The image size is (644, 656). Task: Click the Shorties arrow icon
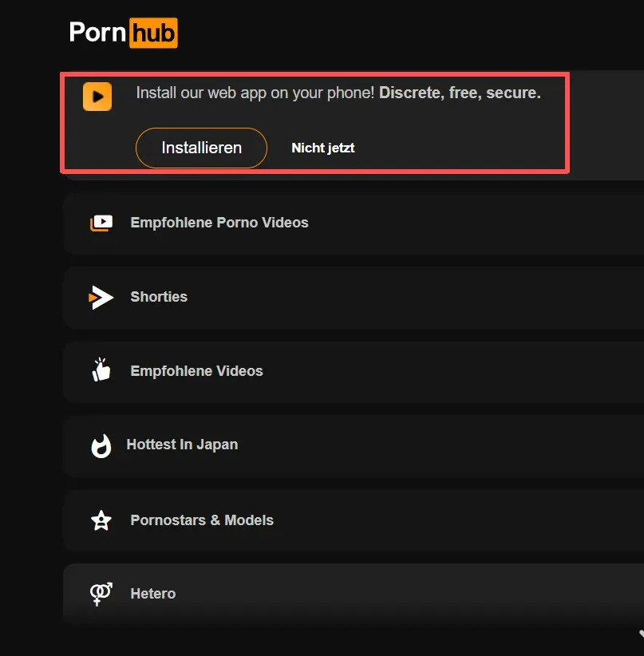101,298
